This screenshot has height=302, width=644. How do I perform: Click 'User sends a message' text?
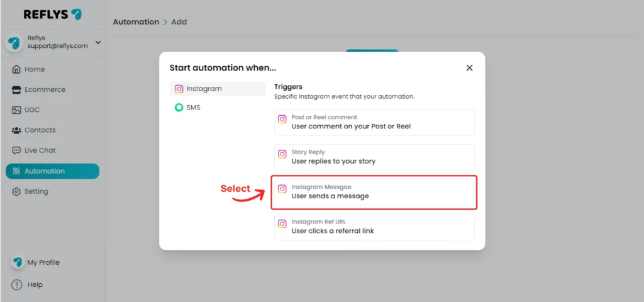click(x=330, y=196)
